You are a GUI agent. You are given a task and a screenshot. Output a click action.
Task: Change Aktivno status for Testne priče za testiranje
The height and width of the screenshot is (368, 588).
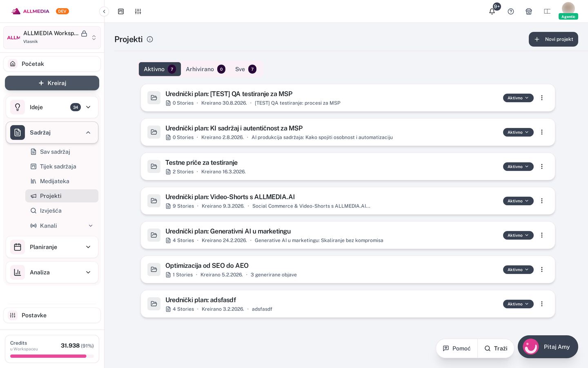pos(518,166)
